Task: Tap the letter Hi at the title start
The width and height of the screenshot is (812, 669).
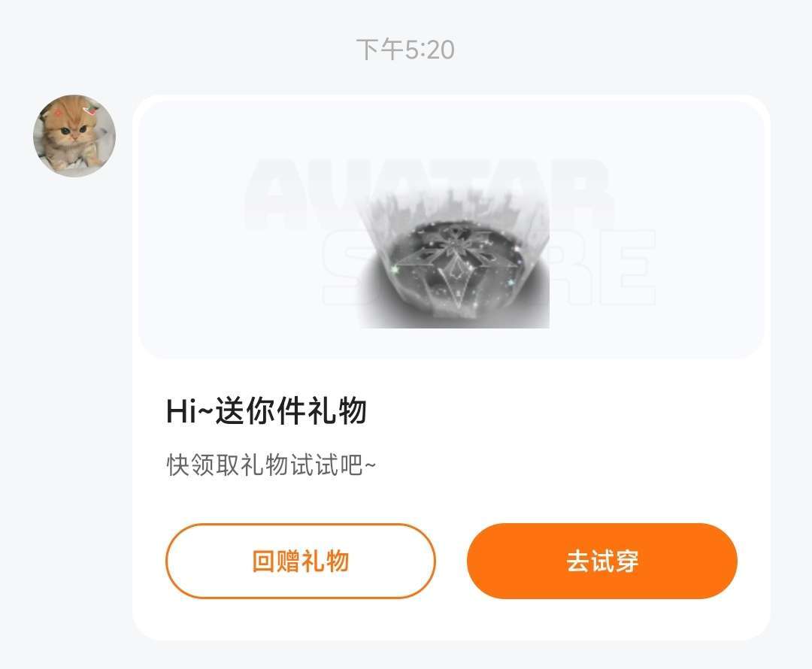Action: coord(181,411)
